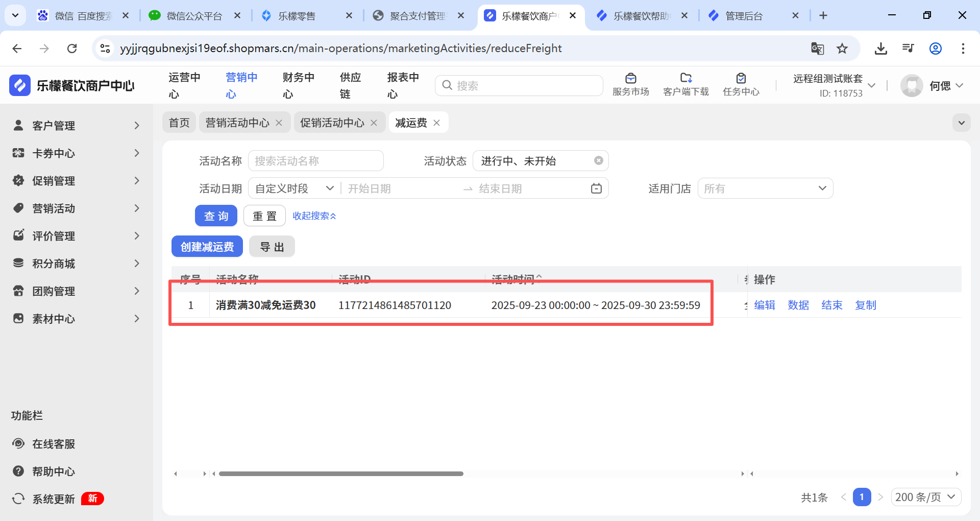Expand the page tabs overflow chevron

coord(962,123)
